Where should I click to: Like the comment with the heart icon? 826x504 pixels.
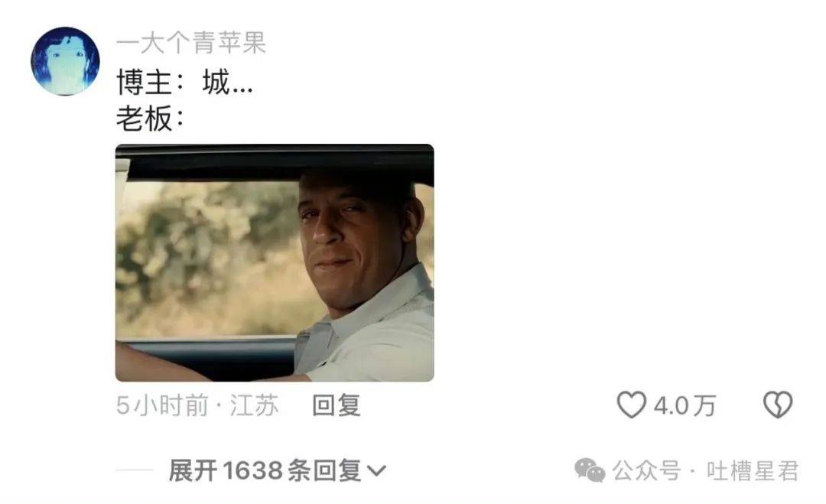click(x=631, y=405)
